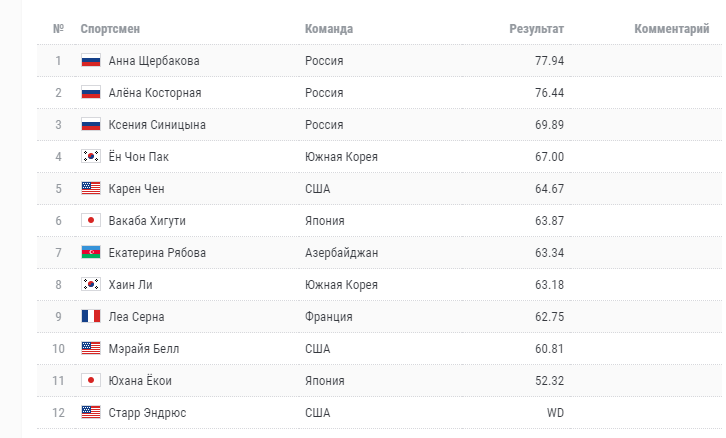Select the Комментарий column header
Screen dimensions: 726x438
pos(672,29)
